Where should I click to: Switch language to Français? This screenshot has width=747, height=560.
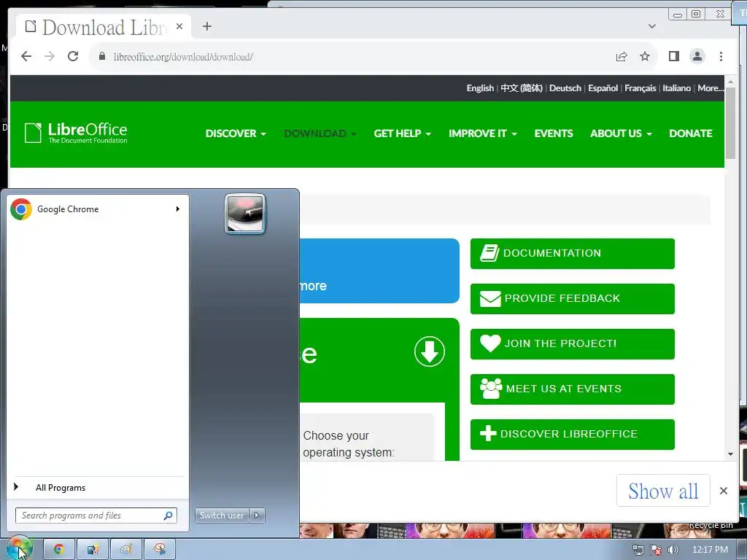point(640,88)
